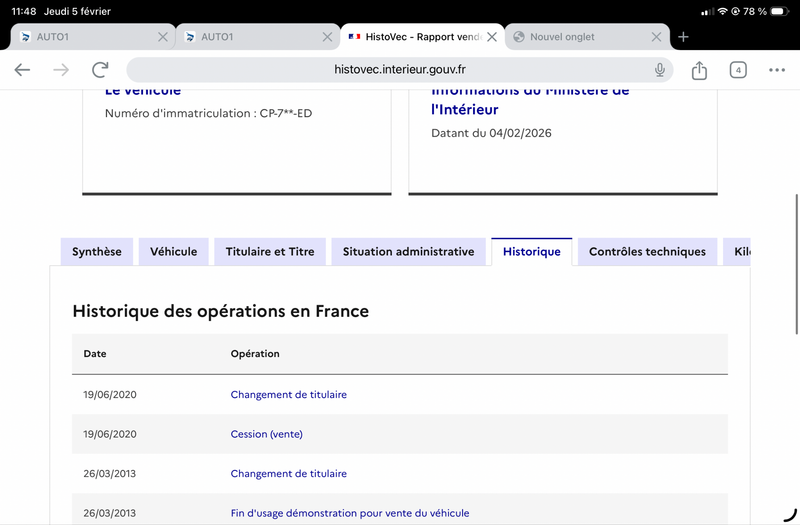Click Fin d'usage démonstration operation link
The image size is (800, 525).
click(x=349, y=513)
